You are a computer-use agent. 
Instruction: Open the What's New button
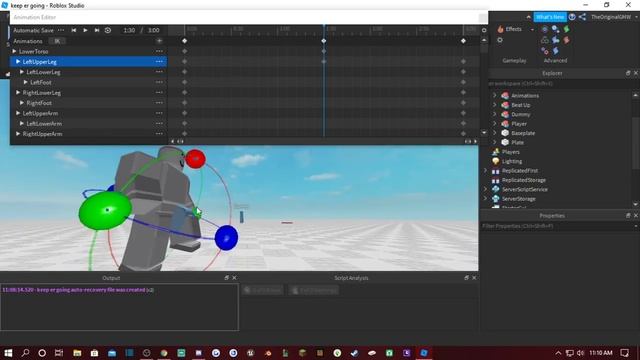coord(550,17)
